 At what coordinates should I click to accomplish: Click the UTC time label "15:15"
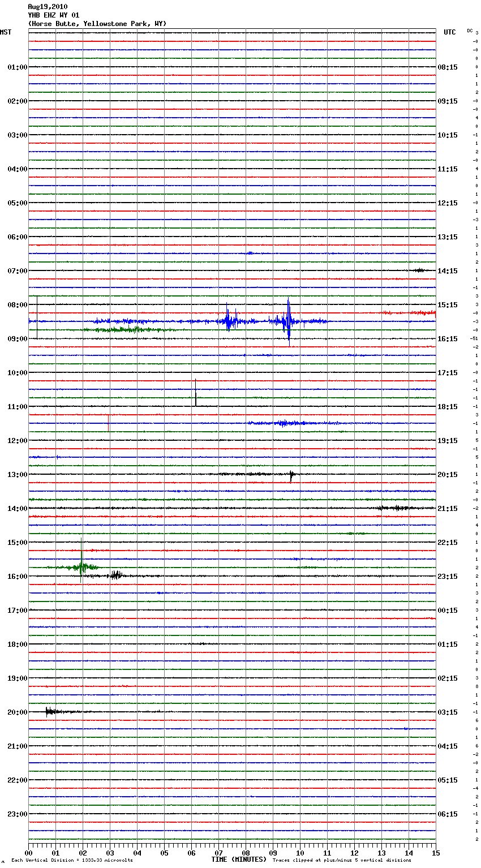tap(448, 305)
